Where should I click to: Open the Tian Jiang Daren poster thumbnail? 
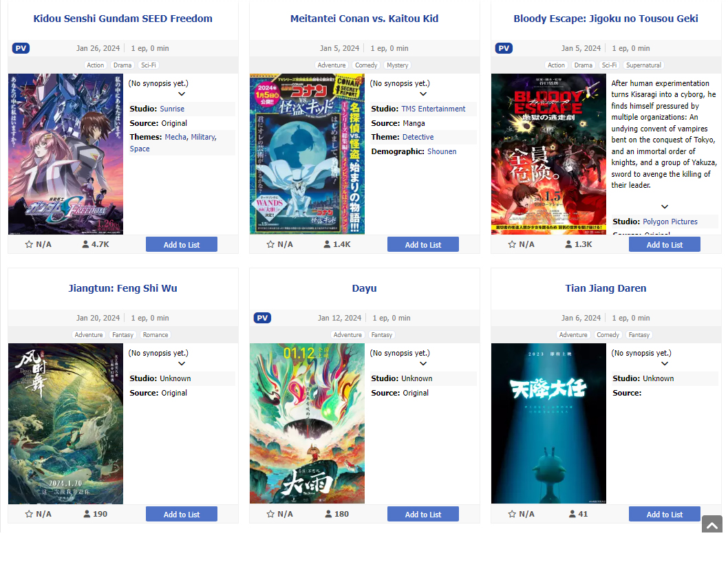pos(548,424)
